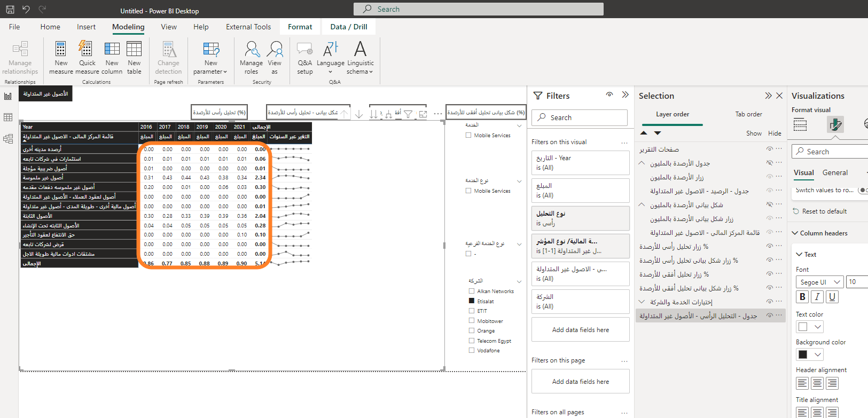868x418 pixels.
Task: Select the Format visual paintbrush icon
Action: tap(835, 124)
